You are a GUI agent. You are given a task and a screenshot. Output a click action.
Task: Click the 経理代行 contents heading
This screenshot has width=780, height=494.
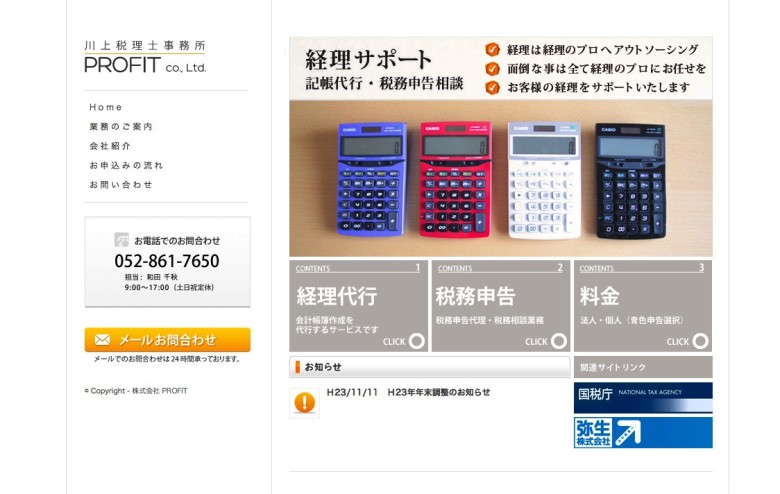pos(337,296)
